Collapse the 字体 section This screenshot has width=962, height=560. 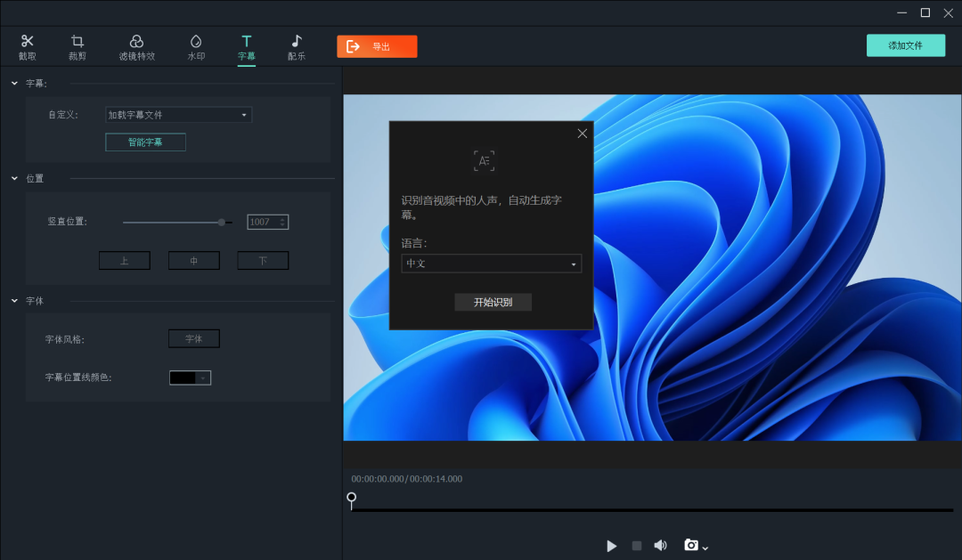14,301
